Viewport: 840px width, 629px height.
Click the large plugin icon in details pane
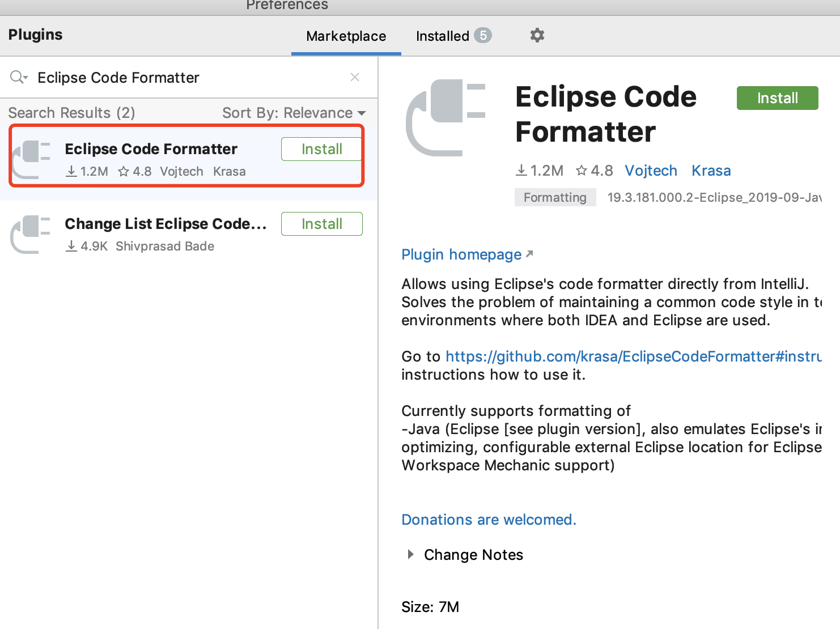tap(446, 118)
